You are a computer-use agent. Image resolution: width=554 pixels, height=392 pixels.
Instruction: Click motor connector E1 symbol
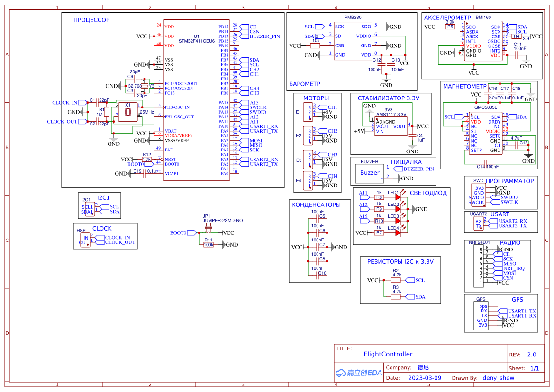point(309,112)
